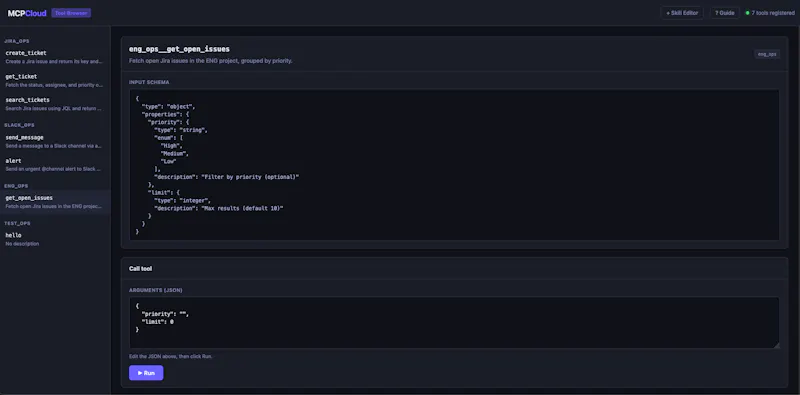Select the get_open_issues tool
The height and width of the screenshot is (395, 800).
coord(55,202)
